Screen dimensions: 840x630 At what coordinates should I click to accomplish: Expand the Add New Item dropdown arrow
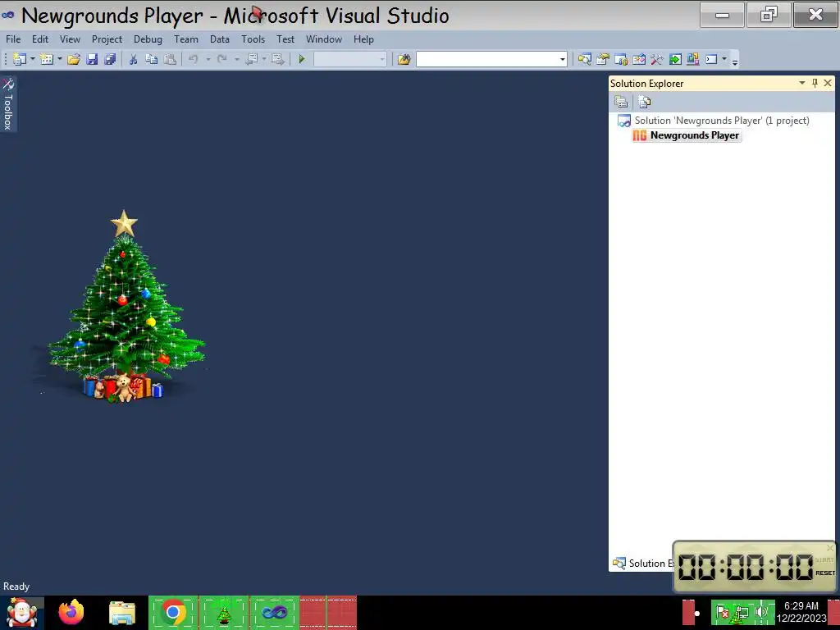(59, 59)
